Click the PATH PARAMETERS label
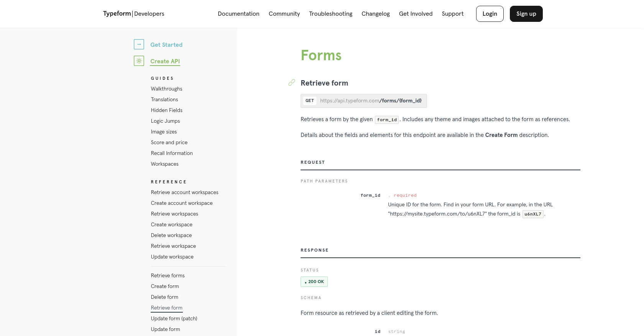The image size is (644, 336). (324, 181)
